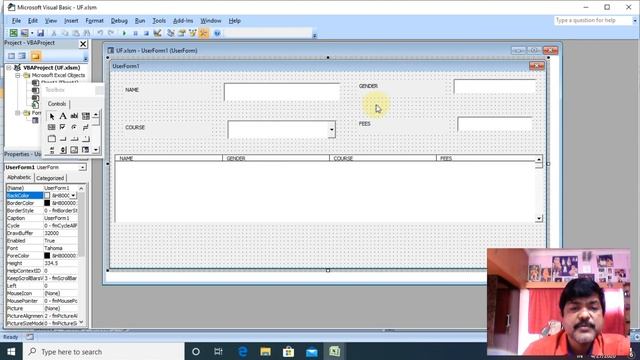Click the Toolbox scroll-up arrow
Image resolution: width=640 pixels, height=360 pixels.
click(x=96, y=116)
